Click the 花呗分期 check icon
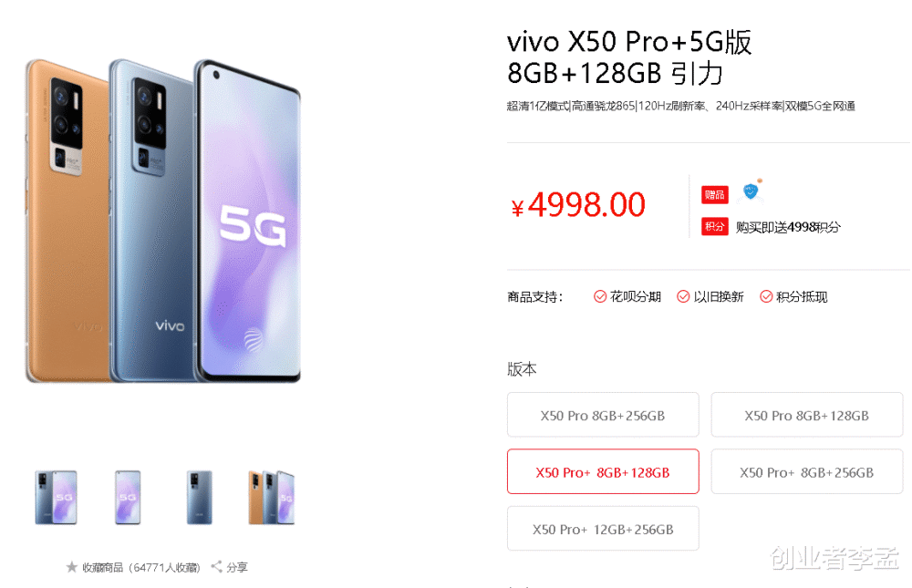The image size is (912, 588). [x=600, y=296]
